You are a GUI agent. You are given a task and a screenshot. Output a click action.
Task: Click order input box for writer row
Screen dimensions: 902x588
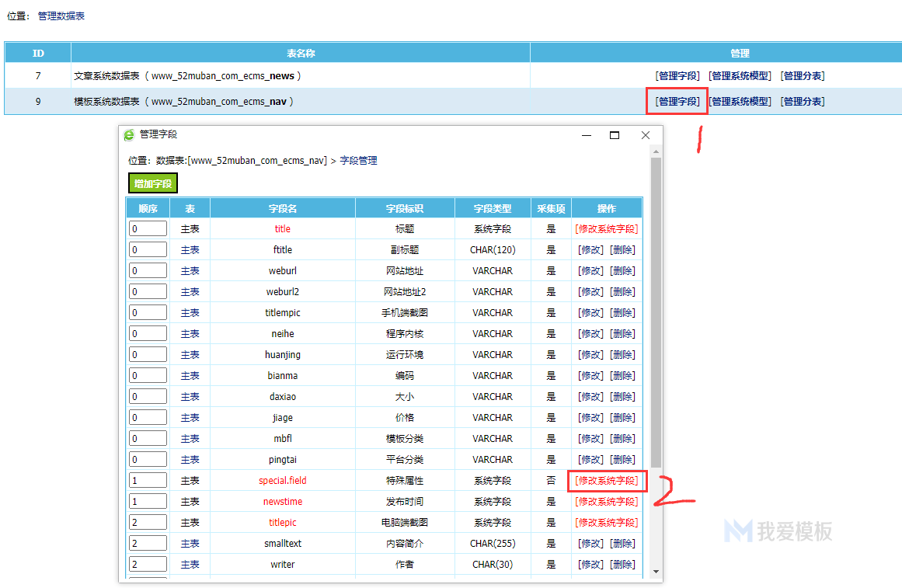click(148, 565)
